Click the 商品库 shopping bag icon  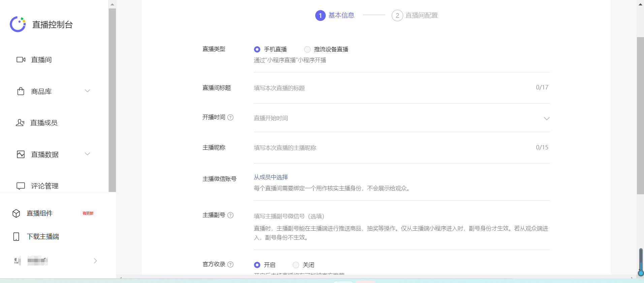[21, 91]
